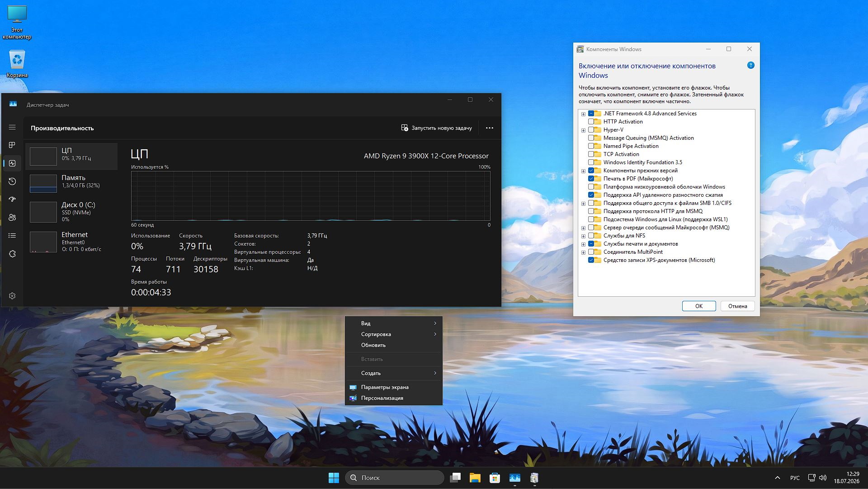Check Named Pipe Activation checkbox
Image resolution: width=868 pixels, height=489 pixels.
[591, 146]
